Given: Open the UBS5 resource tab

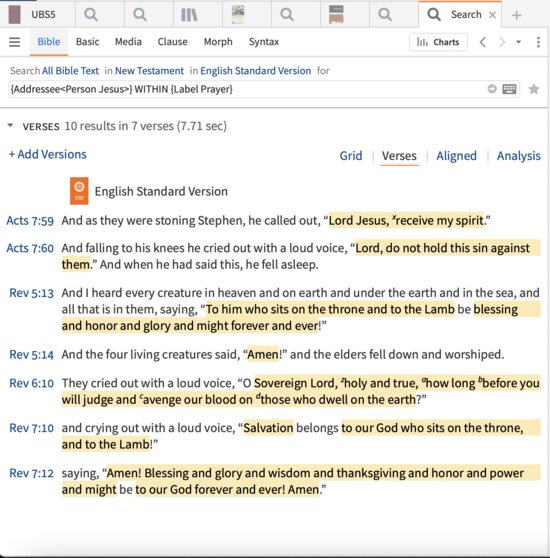Looking at the screenshot, I should tap(37, 15).
